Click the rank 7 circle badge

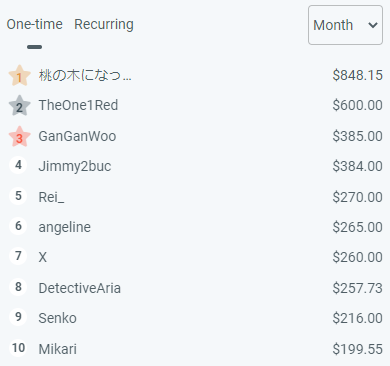click(x=18, y=256)
